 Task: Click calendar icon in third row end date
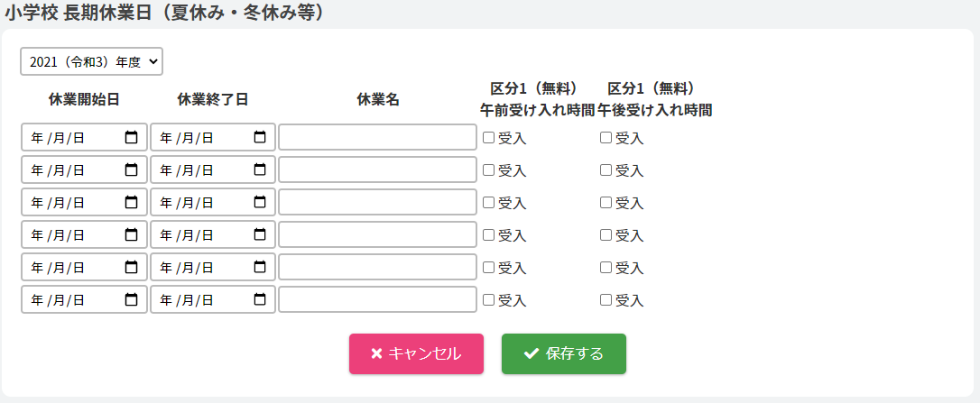260,202
